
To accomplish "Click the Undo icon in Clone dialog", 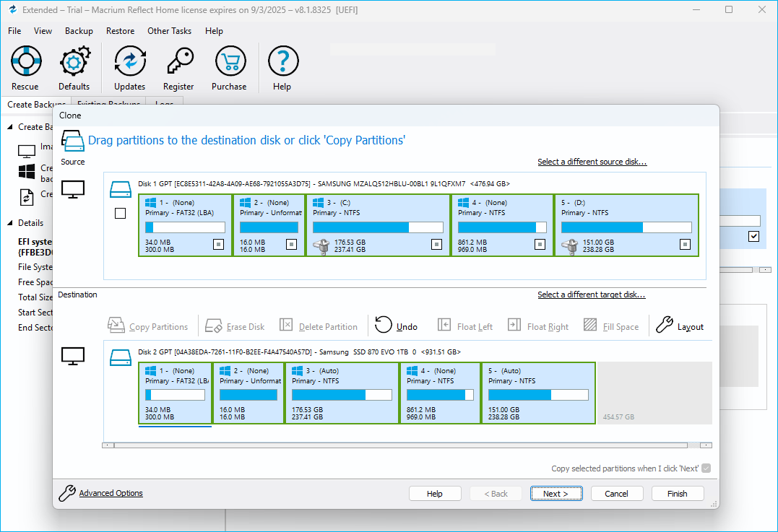I will (384, 326).
